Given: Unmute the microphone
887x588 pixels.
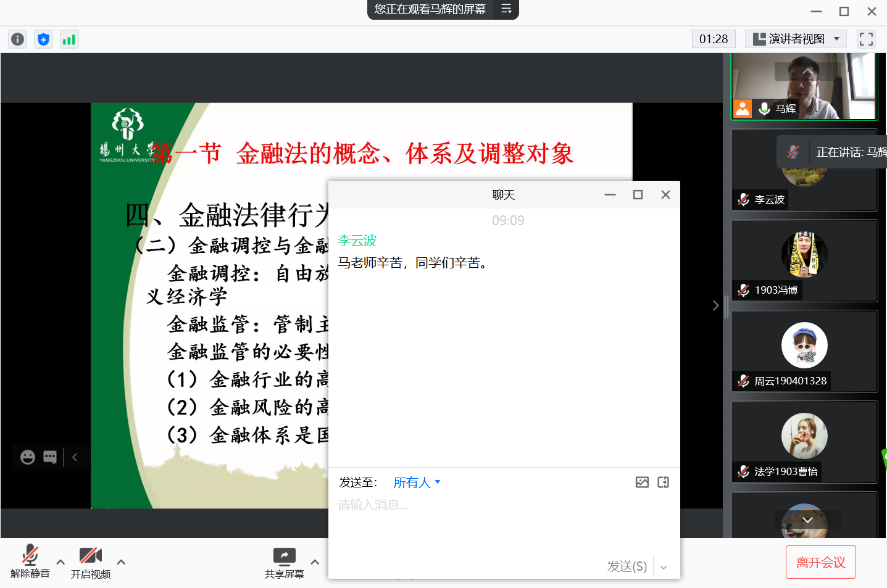Looking at the screenshot, I should [30, 561].
